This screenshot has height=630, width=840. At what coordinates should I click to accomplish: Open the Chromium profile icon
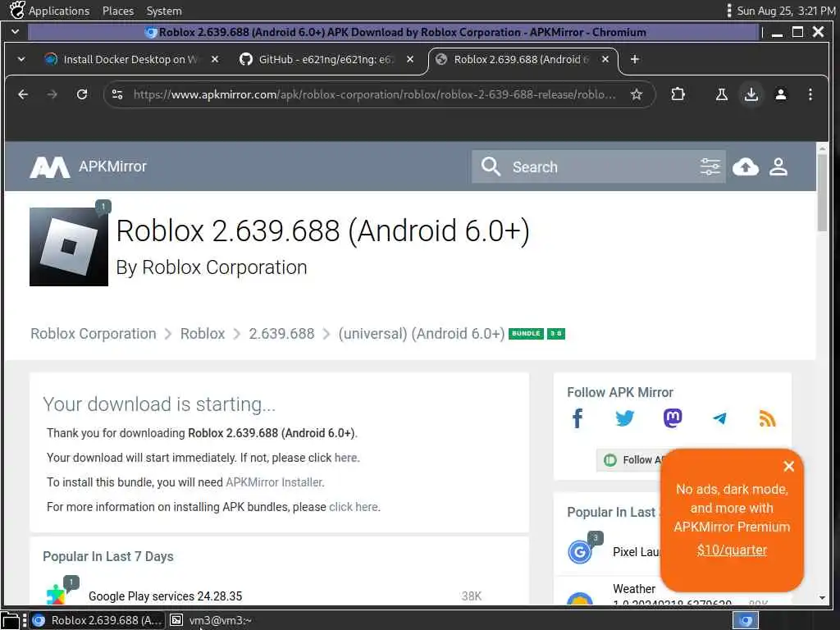pos(781,95)
